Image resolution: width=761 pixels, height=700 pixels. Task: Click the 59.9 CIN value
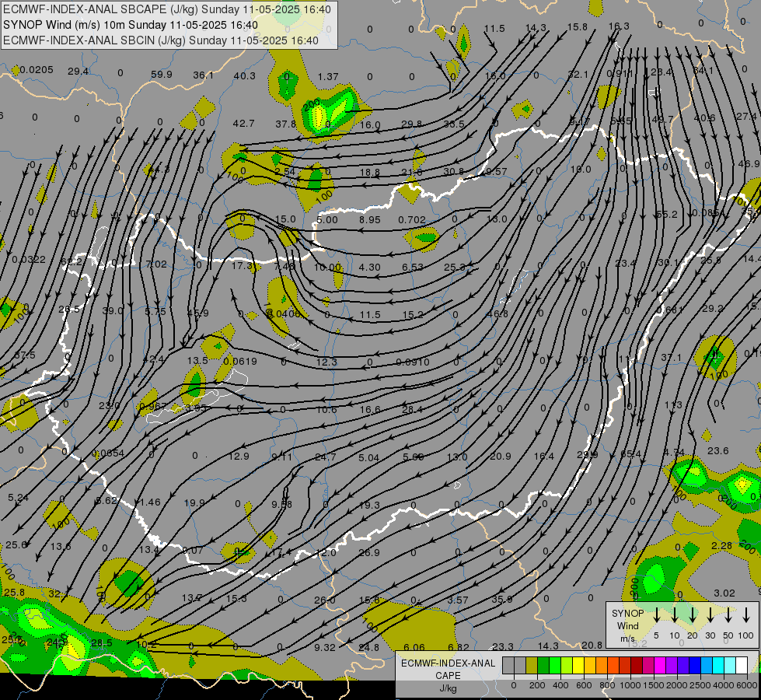pyautogui.click(x=162, y=75)
